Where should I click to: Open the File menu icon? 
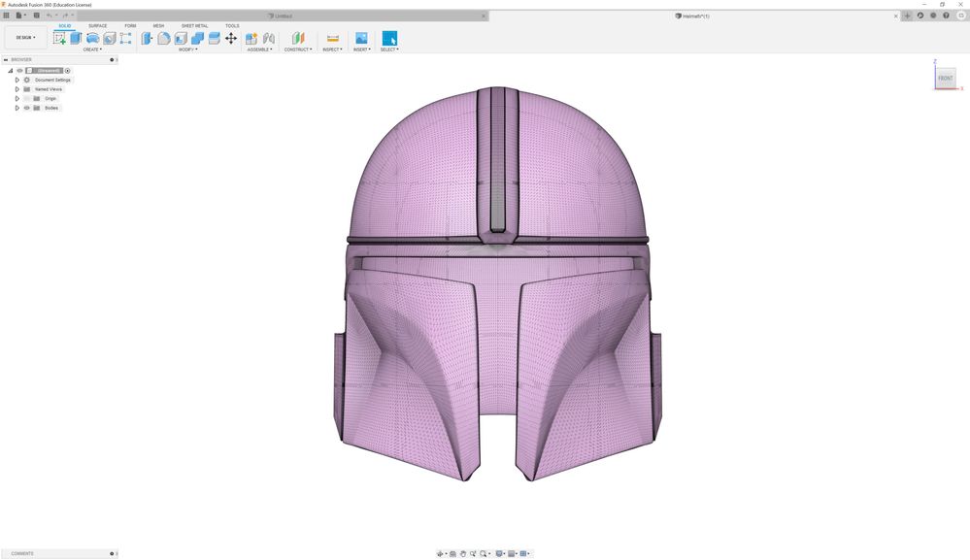[19, 16]
